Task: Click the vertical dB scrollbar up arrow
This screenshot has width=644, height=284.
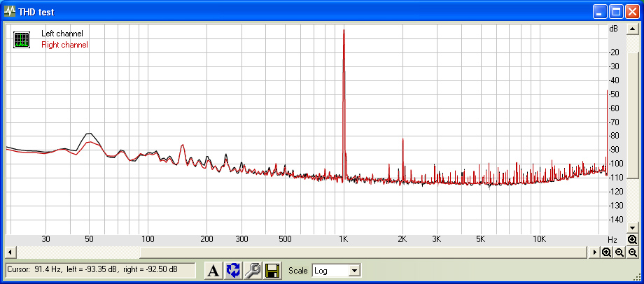Action: point(632,29)
